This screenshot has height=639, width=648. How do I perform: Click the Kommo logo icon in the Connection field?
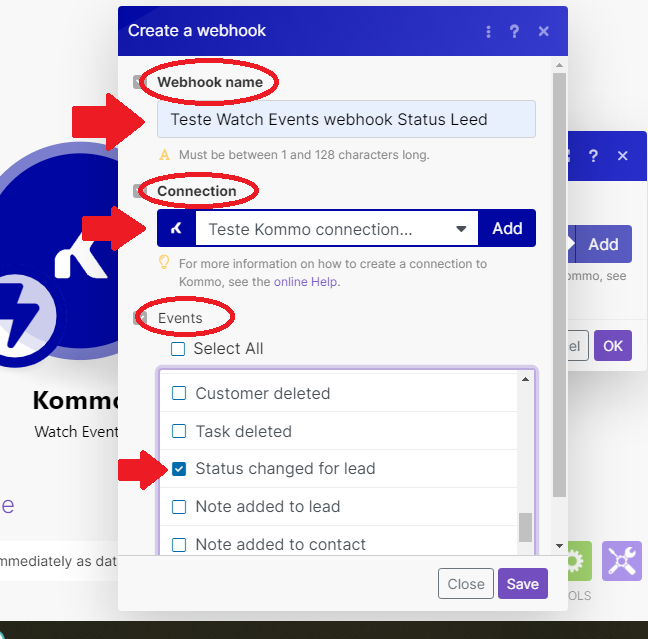pos(176,228)
